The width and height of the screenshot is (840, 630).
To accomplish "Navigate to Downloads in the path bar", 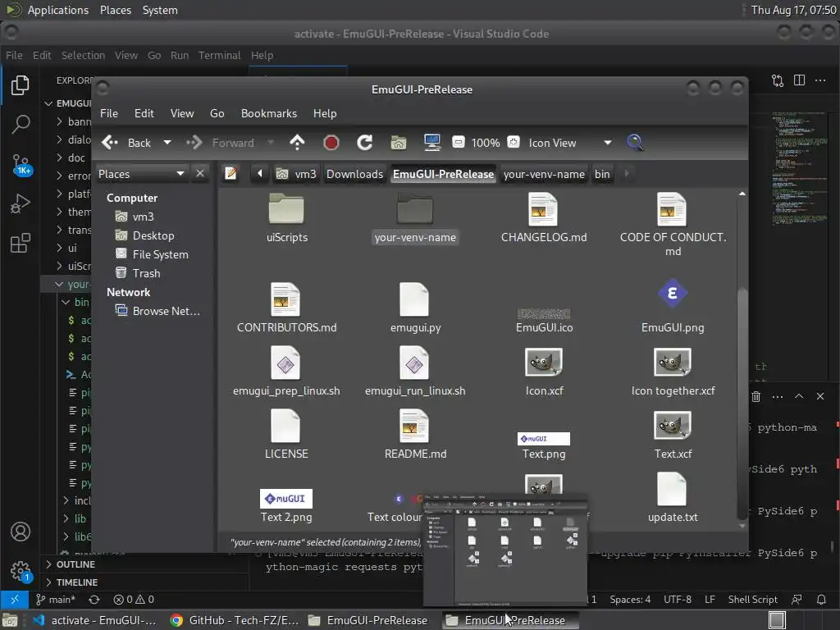I will pos(354,174).
